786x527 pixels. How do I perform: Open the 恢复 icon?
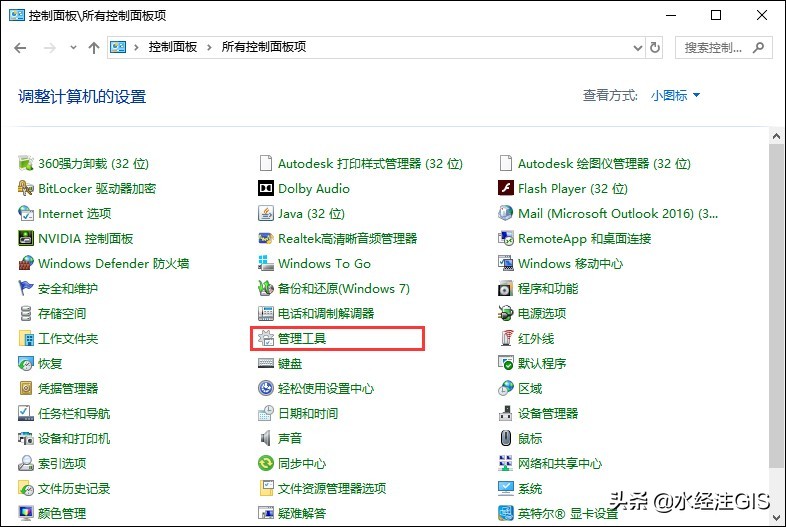point(26,364)
